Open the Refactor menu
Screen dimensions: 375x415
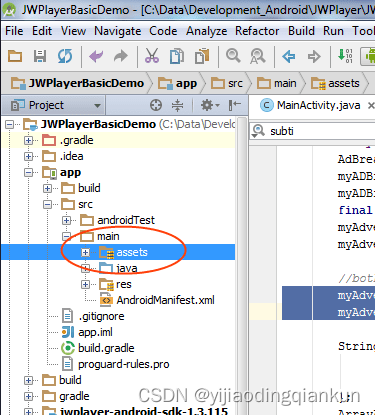[257, 31]
